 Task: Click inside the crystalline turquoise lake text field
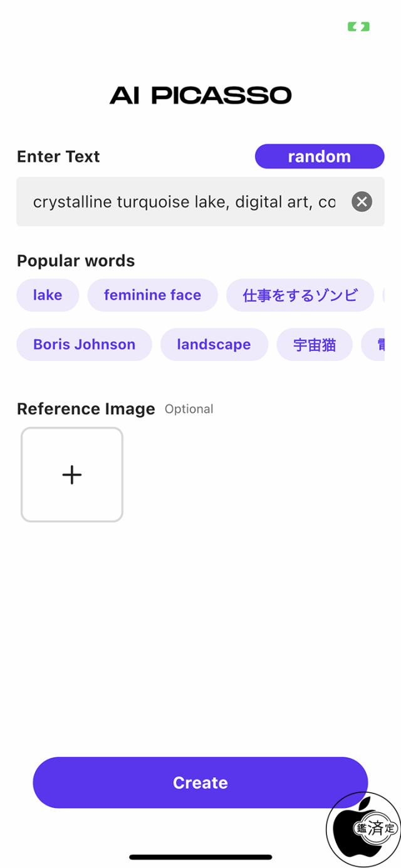pyautogui.click(x=182, y=202)
